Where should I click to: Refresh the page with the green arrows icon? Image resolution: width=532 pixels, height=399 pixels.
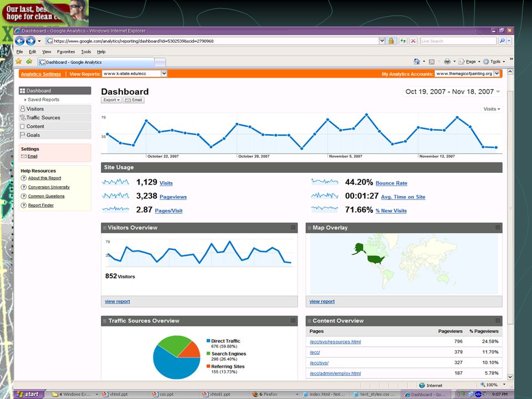403,41
